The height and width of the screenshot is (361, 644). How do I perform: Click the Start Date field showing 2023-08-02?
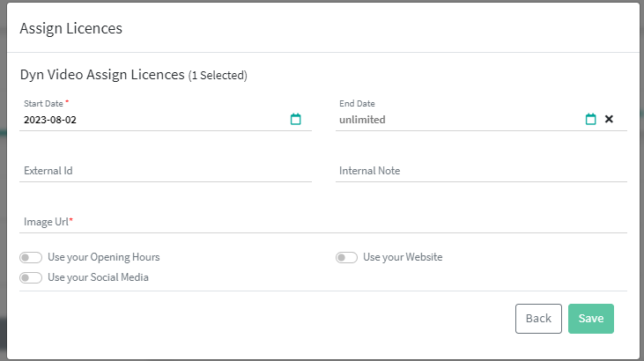pyautogui.click(x=150, y=120)
